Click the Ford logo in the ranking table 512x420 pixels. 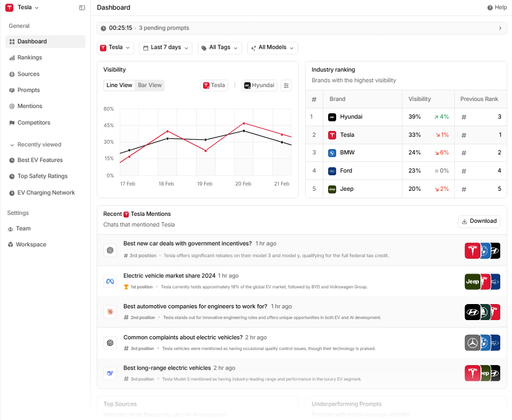pyautogui.click(x=332, y=171)
